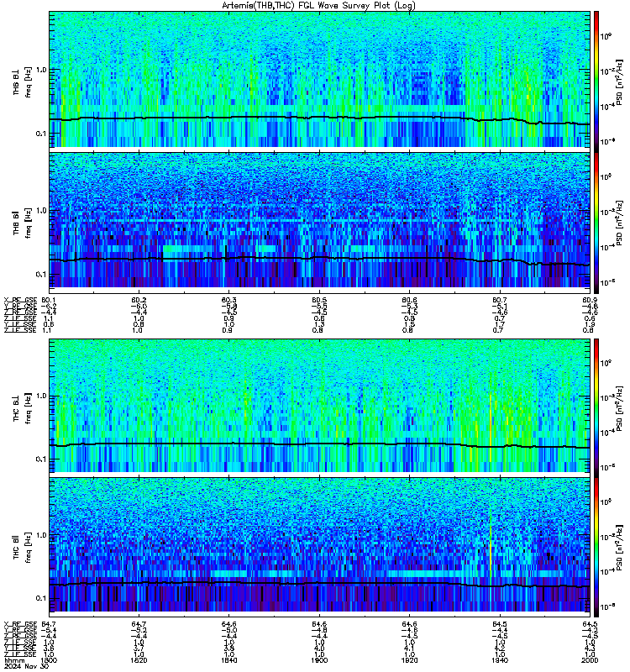Click the 0.1 frequency tick on the THC B∥ axis
The width and height of the screenshot is (630, 672).
tap(40, 598)
